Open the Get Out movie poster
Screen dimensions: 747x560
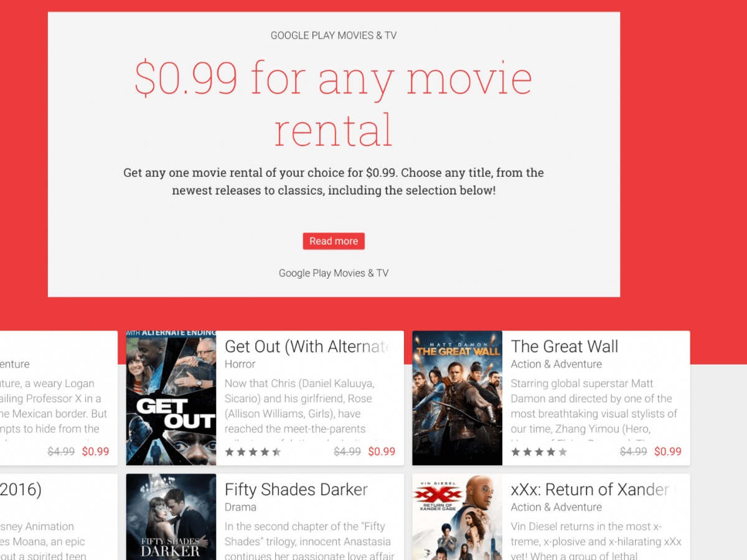click(171, 398)
